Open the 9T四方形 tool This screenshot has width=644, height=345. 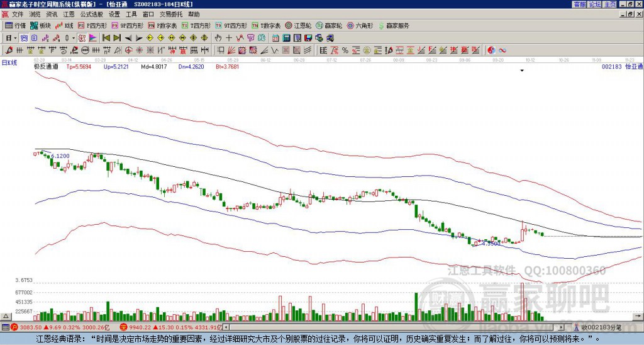tap(231, 25)
